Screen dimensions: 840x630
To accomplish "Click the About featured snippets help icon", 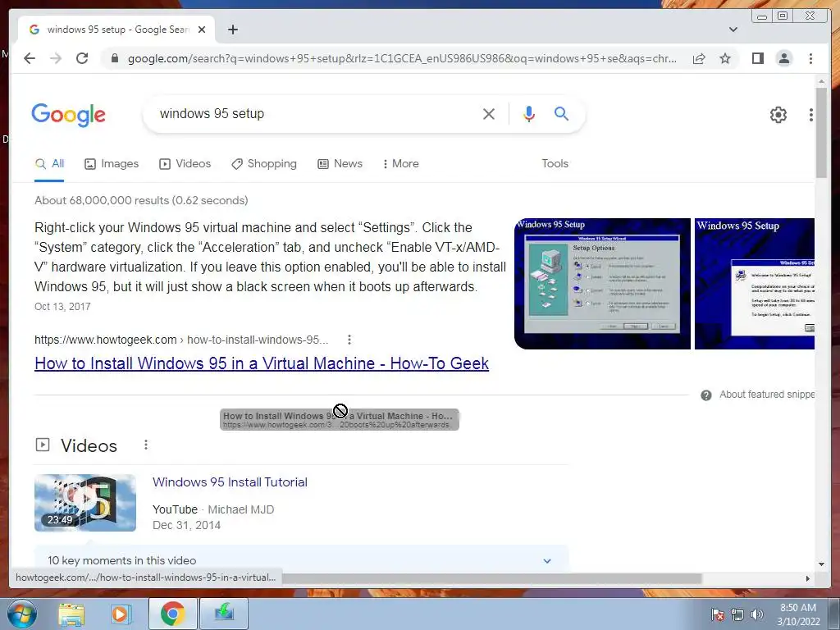I will (706, 395).
